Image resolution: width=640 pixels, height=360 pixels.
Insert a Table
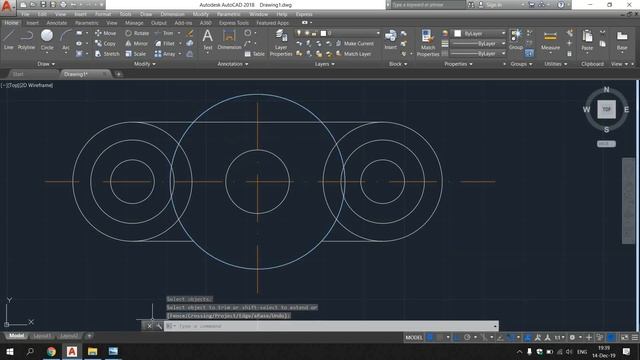(x=254, y=54)
